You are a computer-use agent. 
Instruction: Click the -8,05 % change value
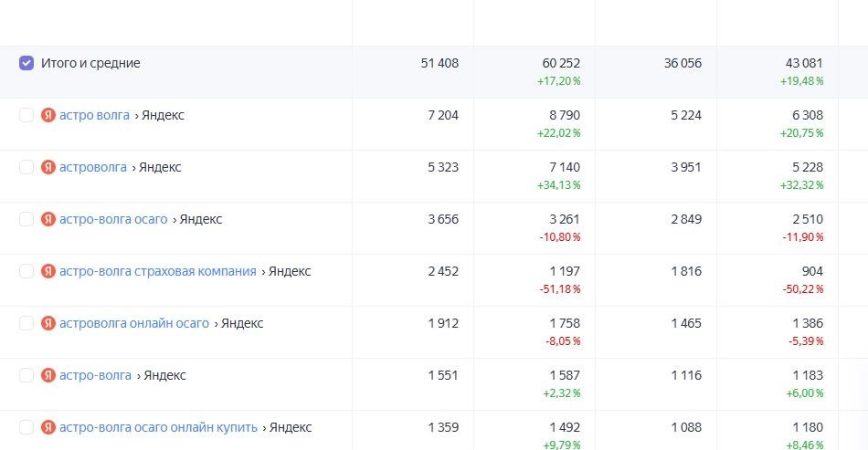(563, 340)
